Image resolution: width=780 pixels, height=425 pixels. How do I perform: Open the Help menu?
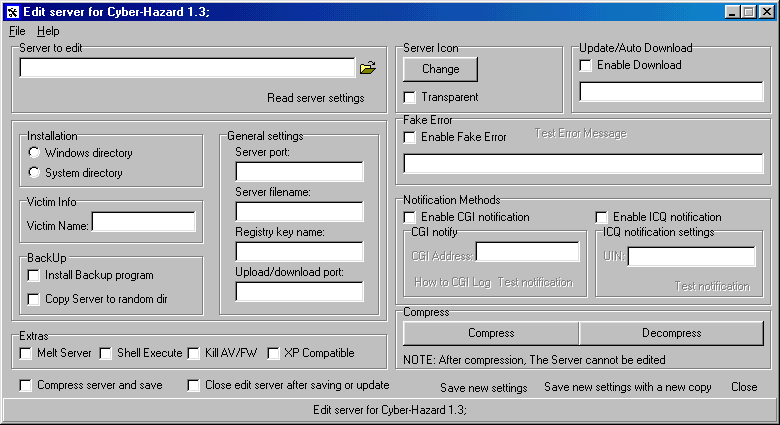48,31
